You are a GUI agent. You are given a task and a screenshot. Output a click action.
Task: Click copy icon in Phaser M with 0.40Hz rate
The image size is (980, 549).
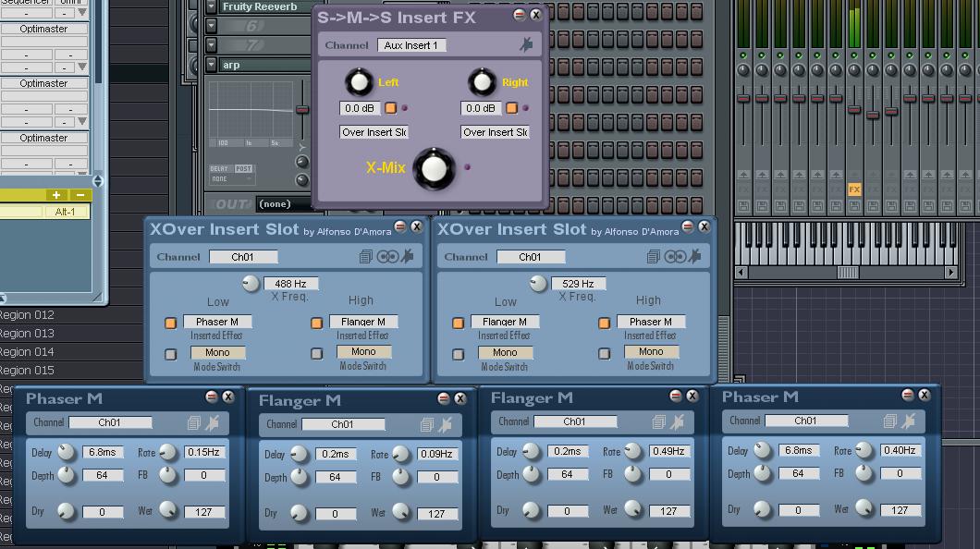(x=890, y=421)
